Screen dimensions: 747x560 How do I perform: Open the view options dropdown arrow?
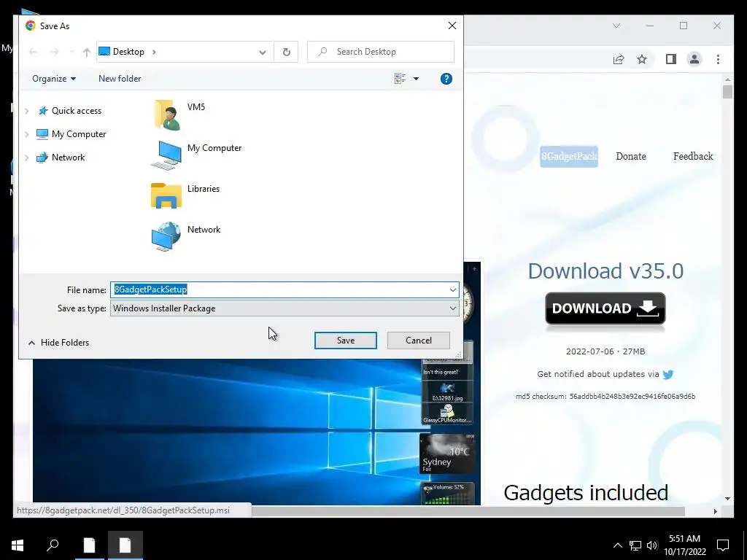point(416,79)
